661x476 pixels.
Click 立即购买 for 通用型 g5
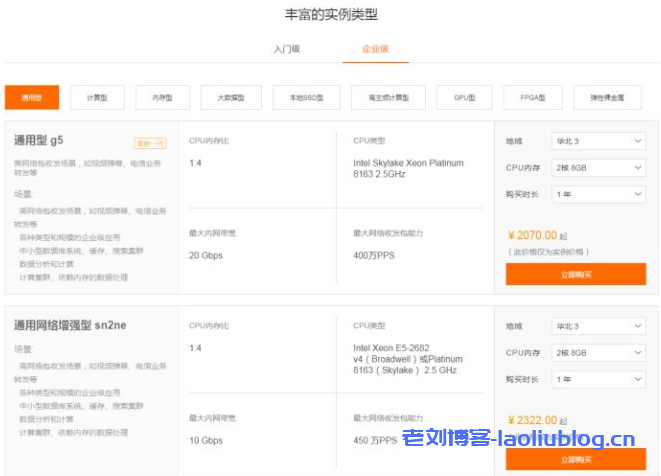[575, 274]
